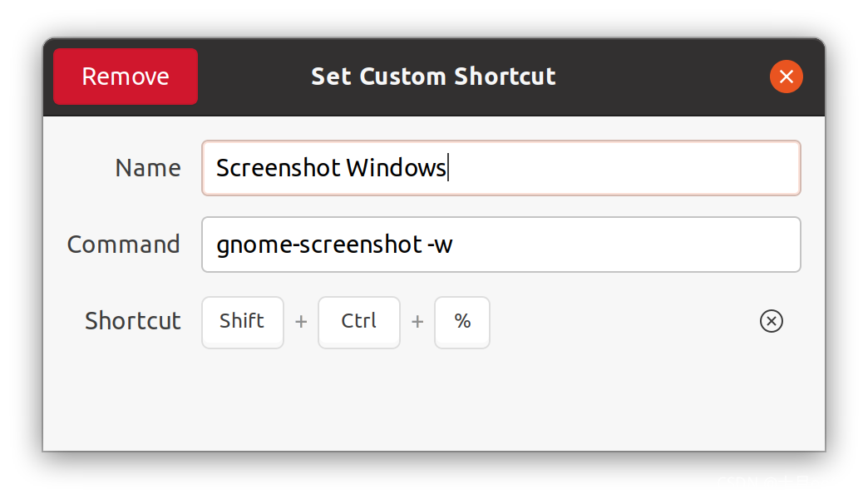Click the plus sign between Ctrl and %
Image resolution: width=868 pixels, height=499 pixels.
click(x=417, y=322)
